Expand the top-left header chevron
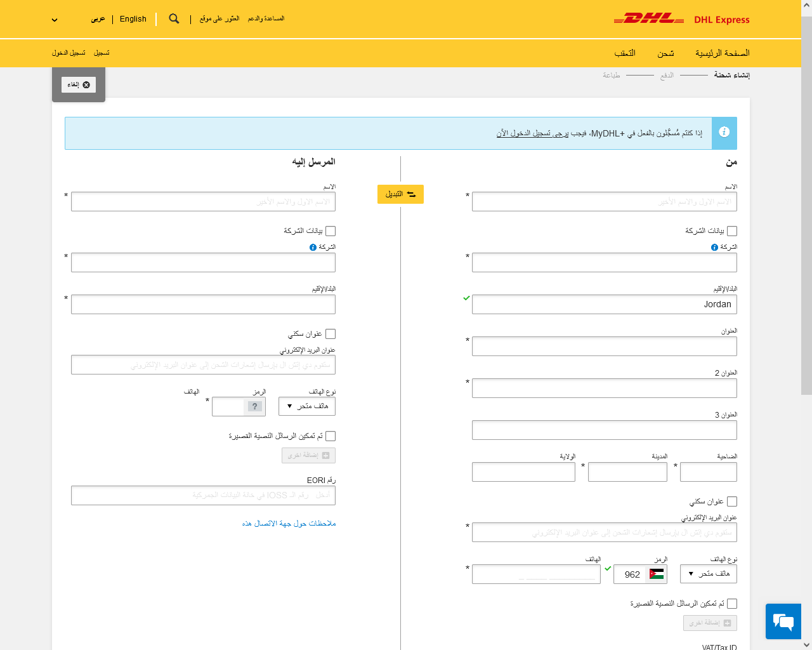This screenshot has height=650, width=812. 55,20
